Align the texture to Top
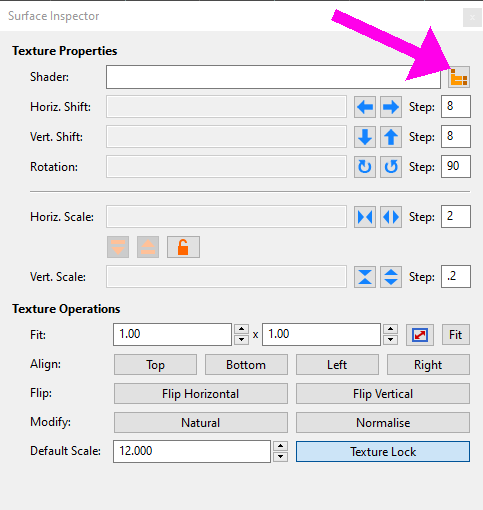The image size is (483, 510). [155, 365]
